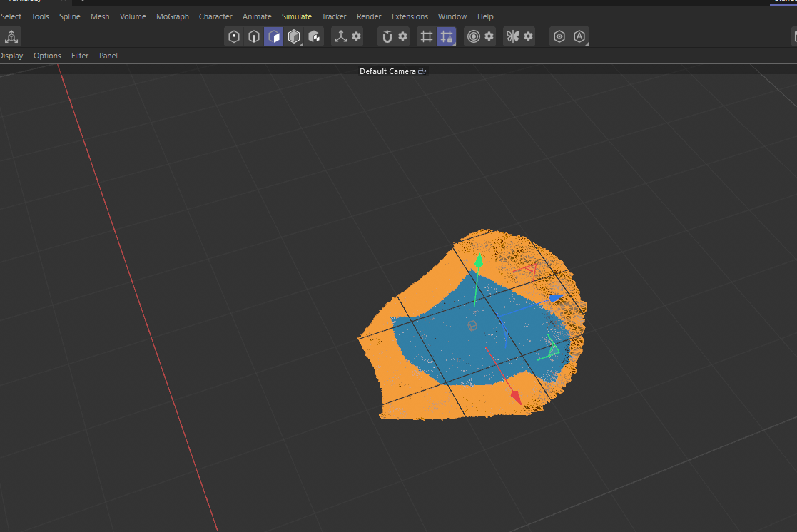Select Polygons mode in the toolbar
This screenshot has width=797, height=532.
click(273, 36)
